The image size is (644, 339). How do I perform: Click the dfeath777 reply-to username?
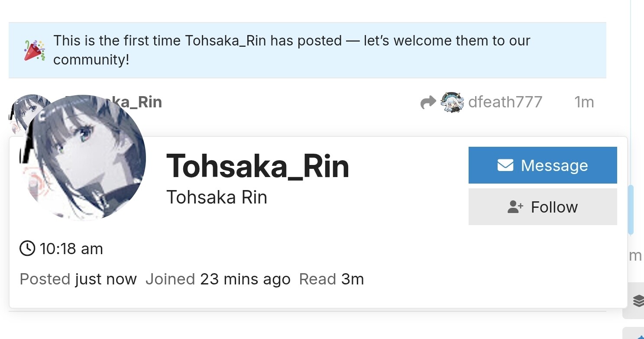click(505, 102)
